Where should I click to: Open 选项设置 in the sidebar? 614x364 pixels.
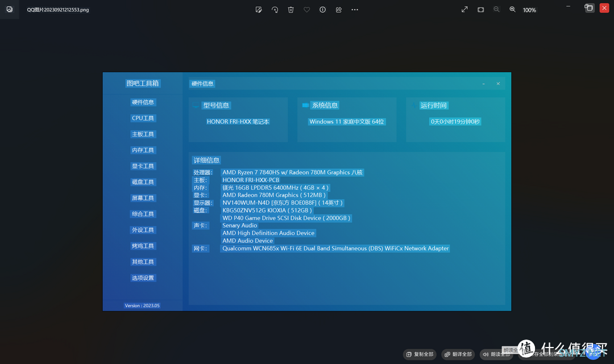(x=143, y=278)
